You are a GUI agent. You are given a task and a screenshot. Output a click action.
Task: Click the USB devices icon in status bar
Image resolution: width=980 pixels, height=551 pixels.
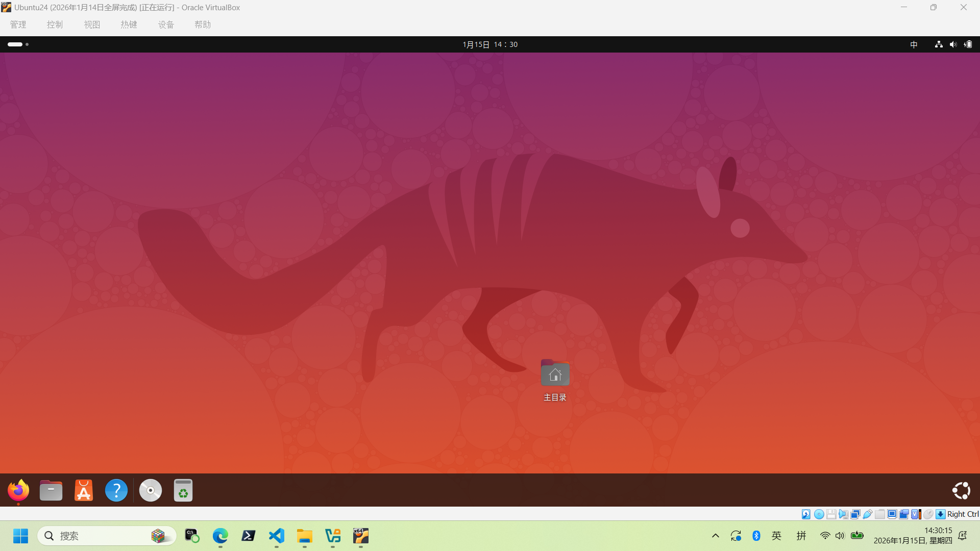click(x=867, y=514)
